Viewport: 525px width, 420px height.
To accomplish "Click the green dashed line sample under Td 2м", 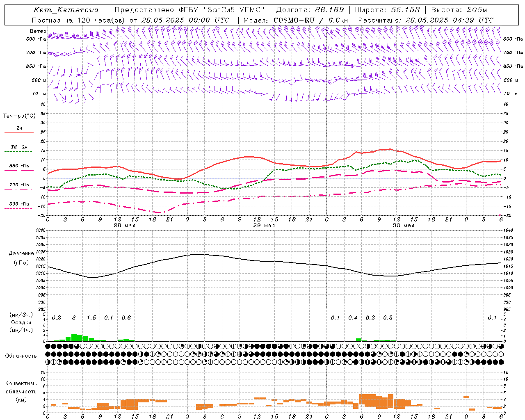I will (19, 152).
